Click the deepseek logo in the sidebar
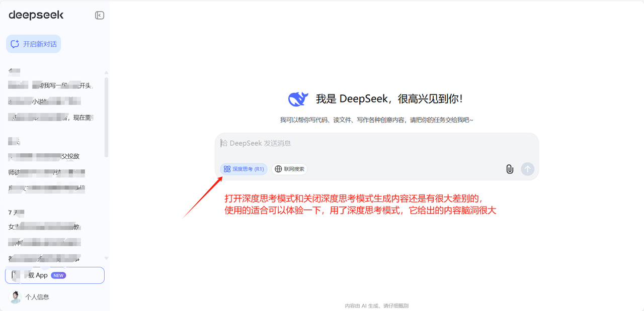Image resolution: width=644 pixels, height=311 pixels. (36, 15)
